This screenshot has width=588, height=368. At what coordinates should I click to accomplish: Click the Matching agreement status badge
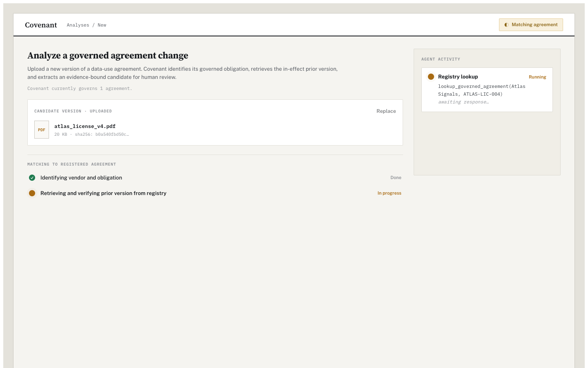click(x=531, y=25)
